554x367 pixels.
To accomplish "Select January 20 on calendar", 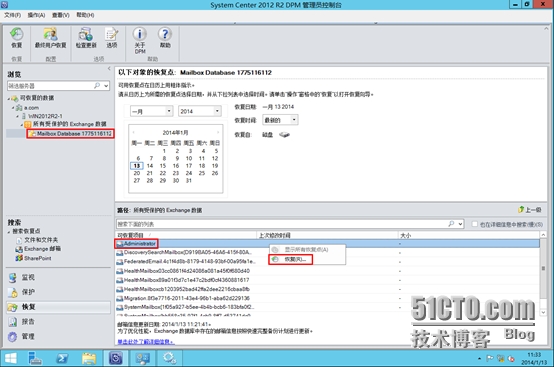I will (137, 173).
